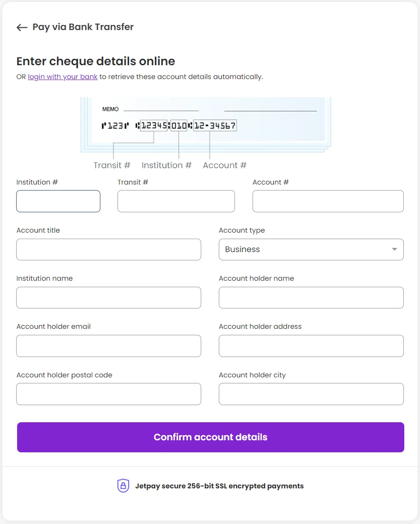This screenshot has width=420, height=524.
Task: Click the Pay via Bank Transfer heading
Action: 82,27
